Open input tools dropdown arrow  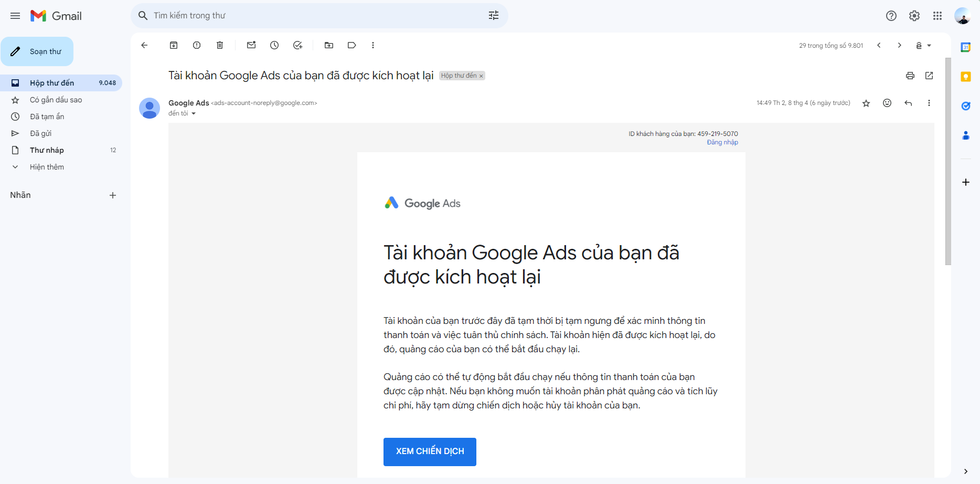click(x=929, y=46)
